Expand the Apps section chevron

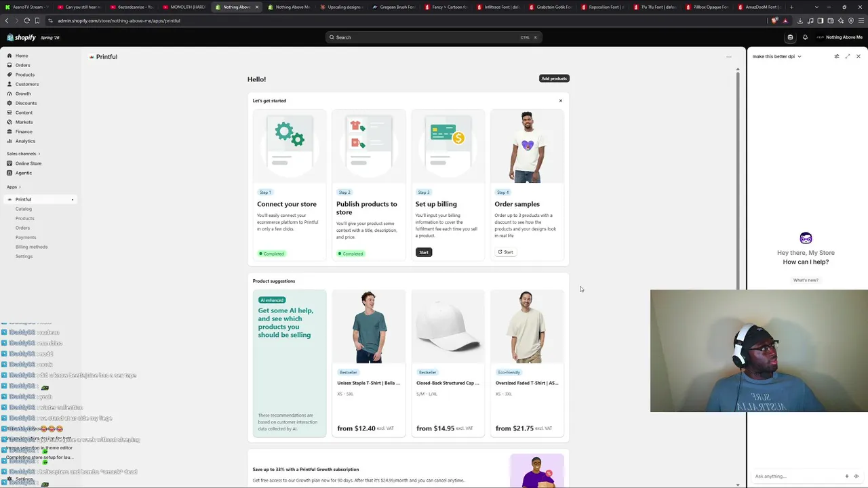[x=20, y=187]
